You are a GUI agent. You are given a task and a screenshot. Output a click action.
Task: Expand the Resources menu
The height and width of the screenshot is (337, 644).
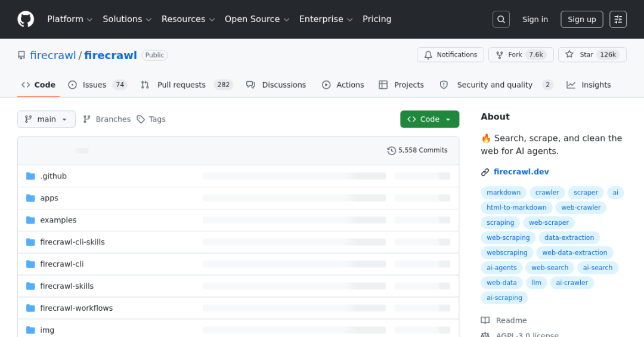[188, 19]
